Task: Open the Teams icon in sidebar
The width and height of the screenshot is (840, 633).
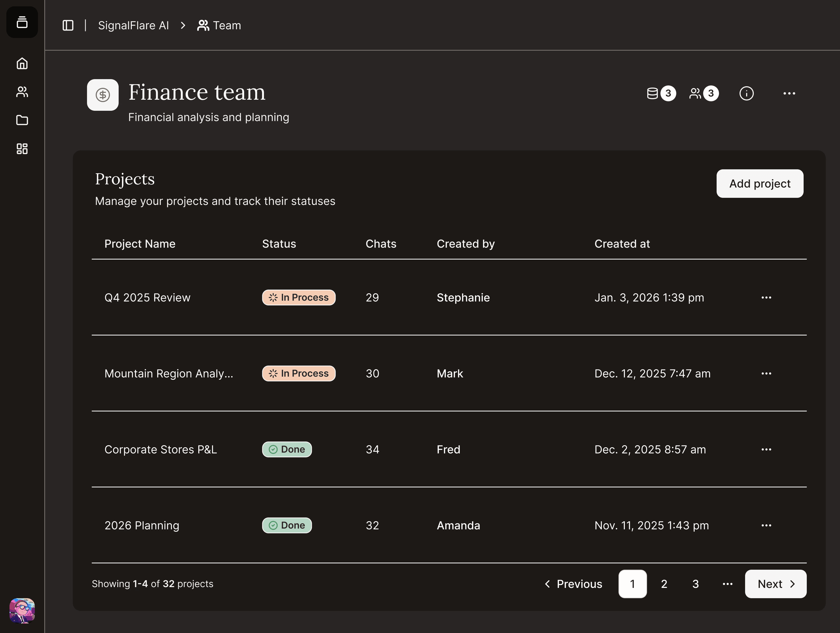Action: pos(22,92)
